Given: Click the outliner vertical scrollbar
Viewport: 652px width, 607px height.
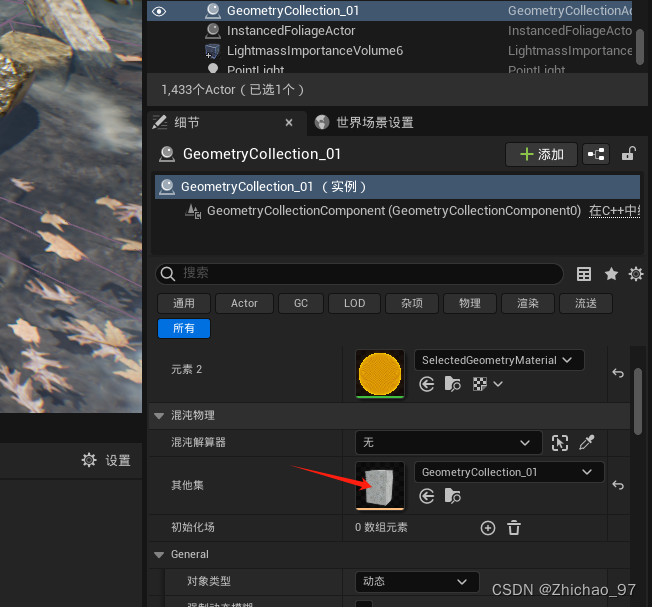Looking at the screenshot, I should (x=640, y=47).
